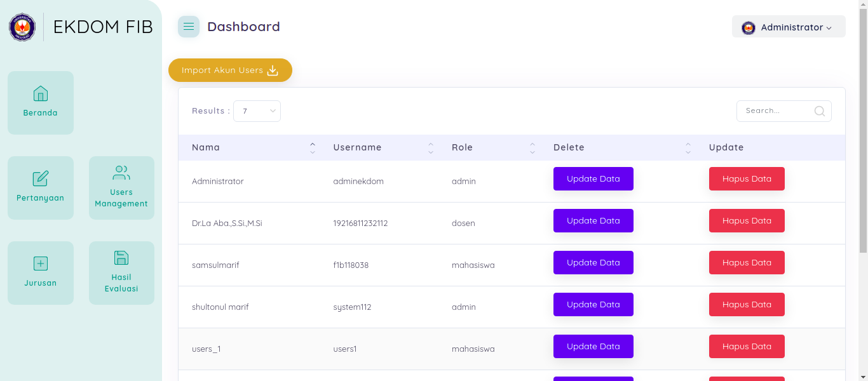Open the Results per page dropdown

(x=257, y=111)
